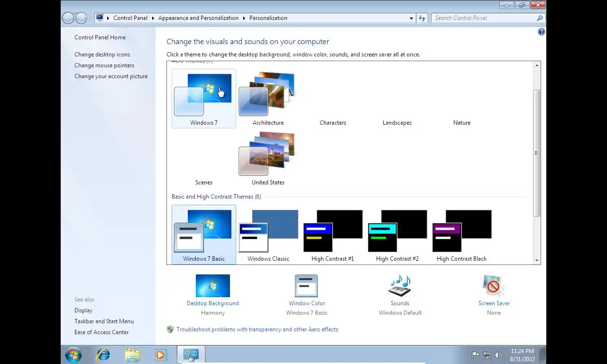
Task: Open the Windows Start menu
Action: pyautogui.click(x=74, y=355)
